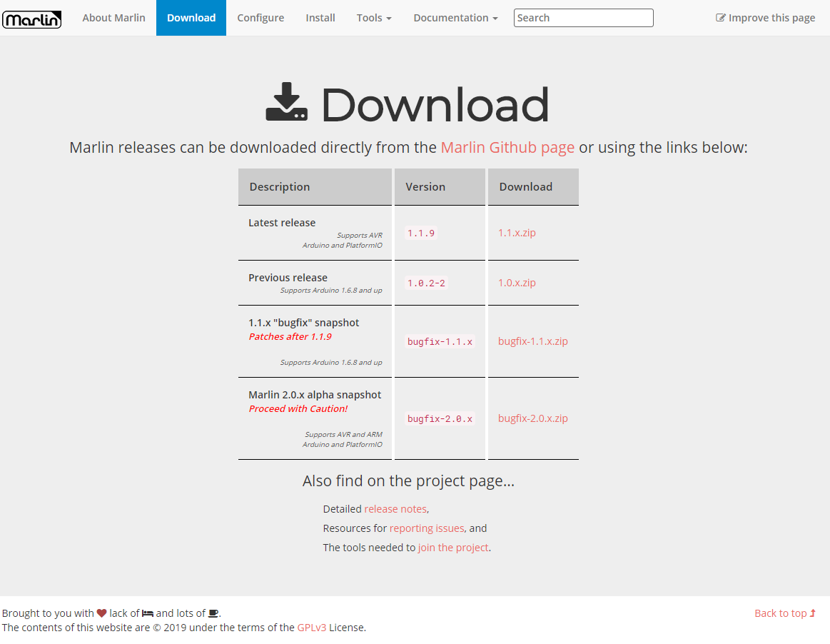
Task: Open the Marlin Github page link
Action: pyautogui.click(x=507, y=148)
